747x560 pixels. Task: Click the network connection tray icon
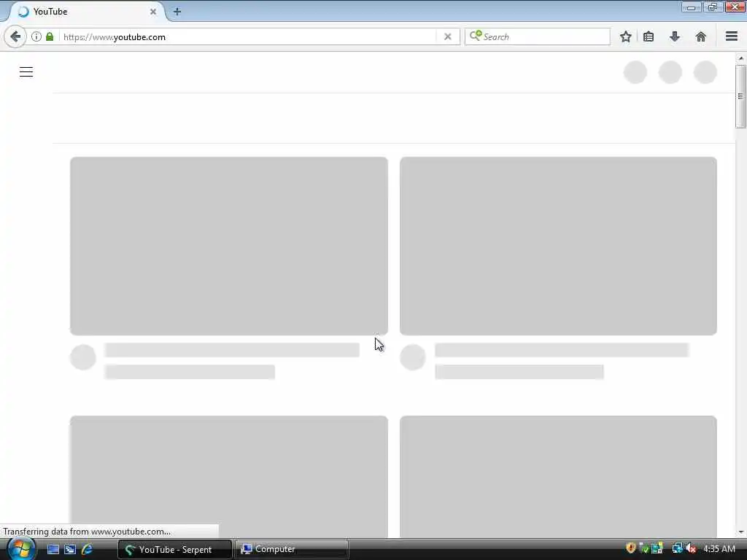click(x=677, y=548)
